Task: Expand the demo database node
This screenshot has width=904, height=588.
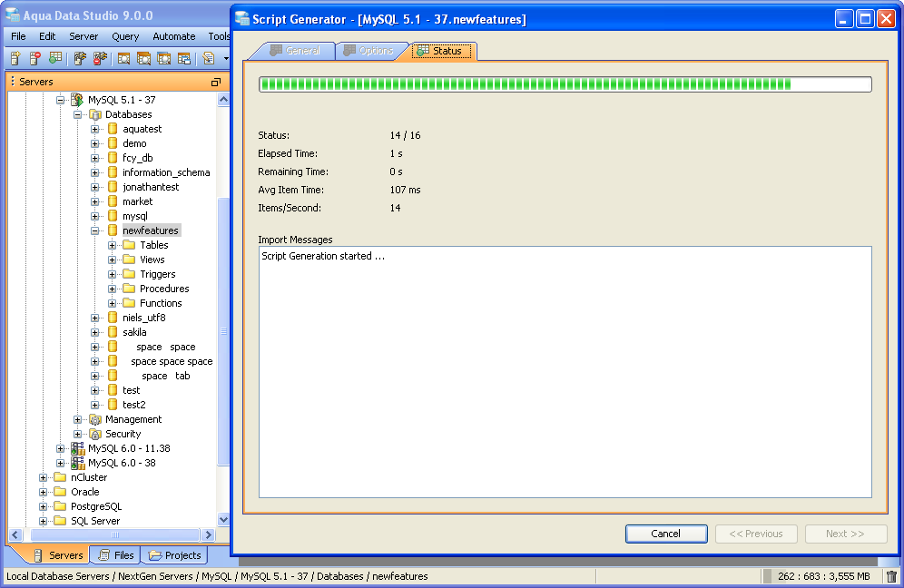Action: tap(95, 143)
